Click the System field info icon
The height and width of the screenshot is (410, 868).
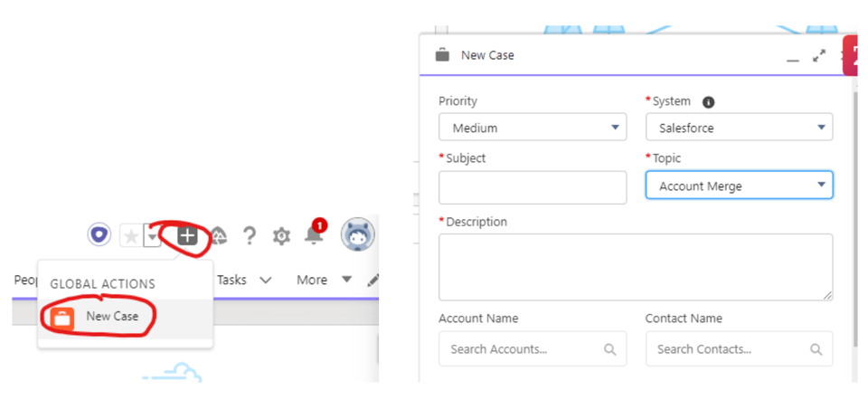(709, 102)
